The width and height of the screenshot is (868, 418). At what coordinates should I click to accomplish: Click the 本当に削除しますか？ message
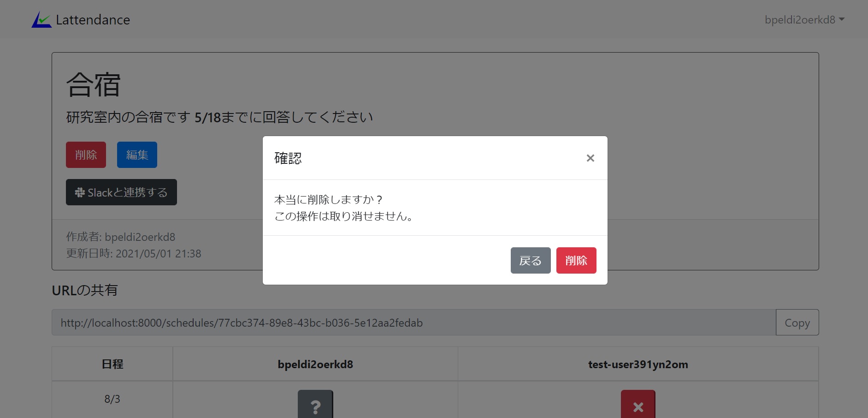tap(329, 199)
